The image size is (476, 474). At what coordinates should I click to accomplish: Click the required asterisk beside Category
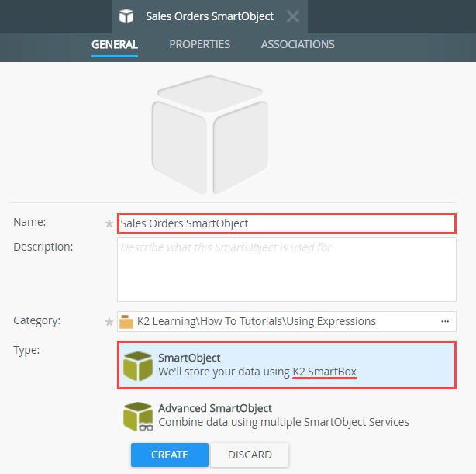(109, 321)
